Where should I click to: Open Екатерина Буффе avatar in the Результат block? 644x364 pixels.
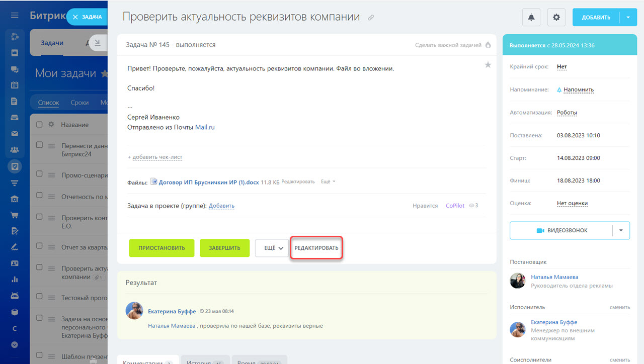[134, 311]
